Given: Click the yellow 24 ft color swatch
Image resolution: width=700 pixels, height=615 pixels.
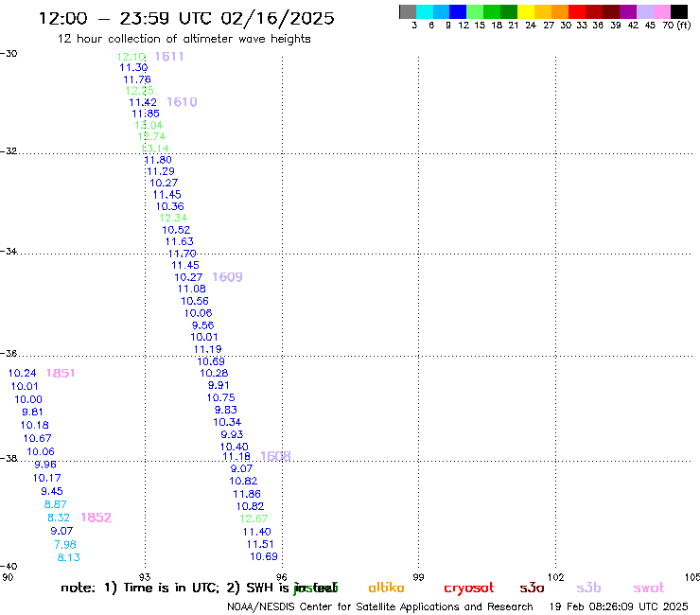Looking at the screenshot, I should click(x=526, y=12).
